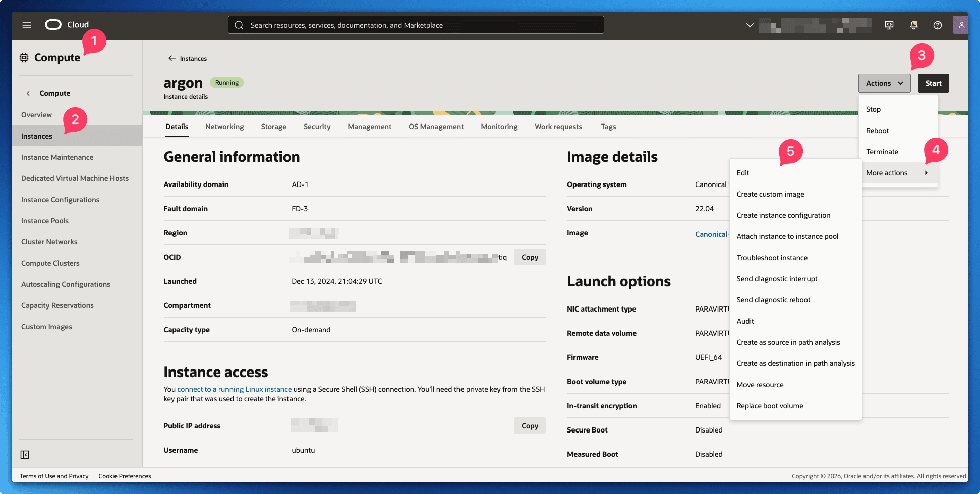The width and height of the screenshot is (980, 494).
Task: Open Cluster Networks in the sidebar
Action: [x=77, y=242]
